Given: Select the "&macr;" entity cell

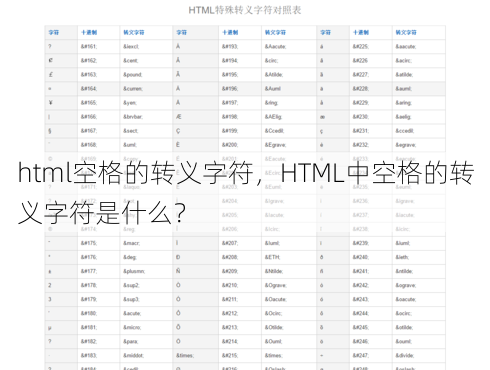Looking at the screenshot, I should [x=146, y=243].
